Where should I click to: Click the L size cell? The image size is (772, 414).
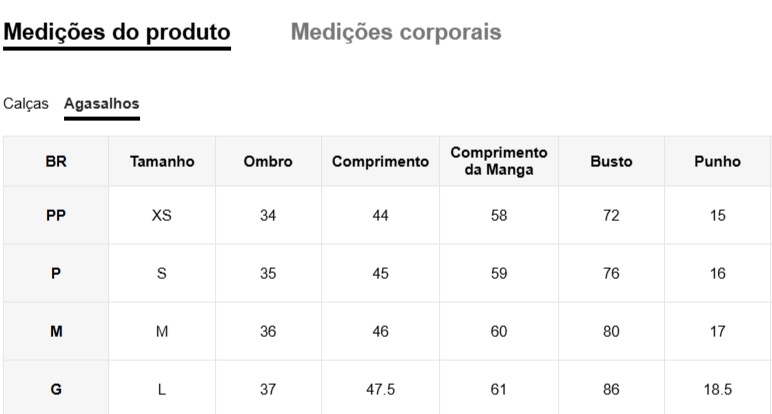162,389
